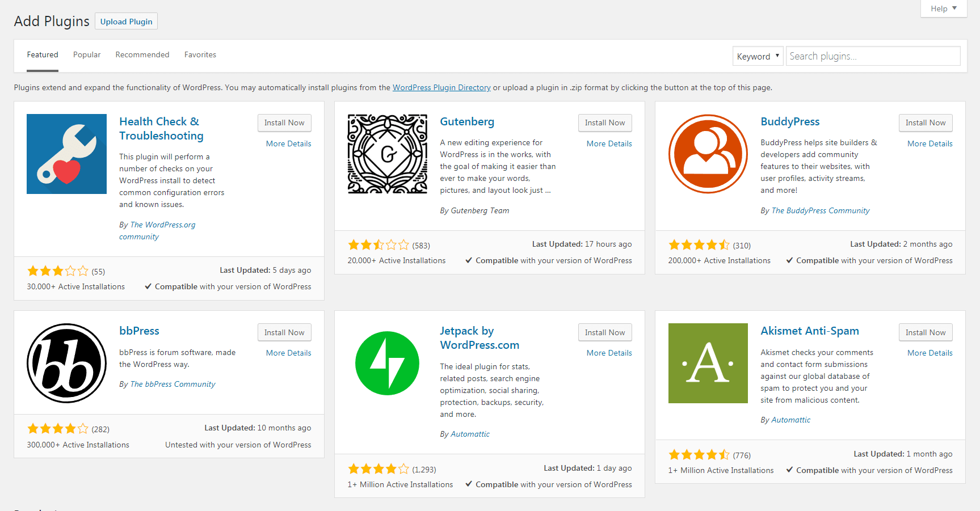Image resolution: width=980 pixels, height=511 pixels.
Task: Switch to the Popular tab
Action: coord(86,54)
